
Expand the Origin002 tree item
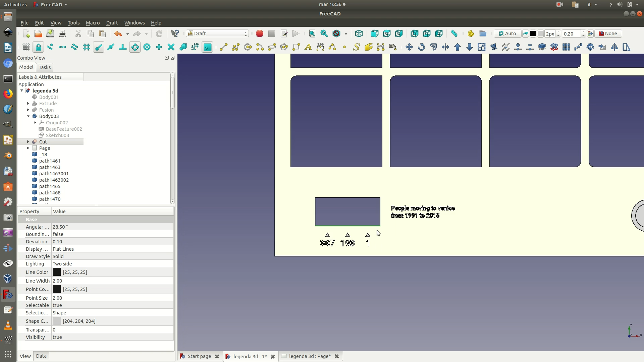[35, 123]
